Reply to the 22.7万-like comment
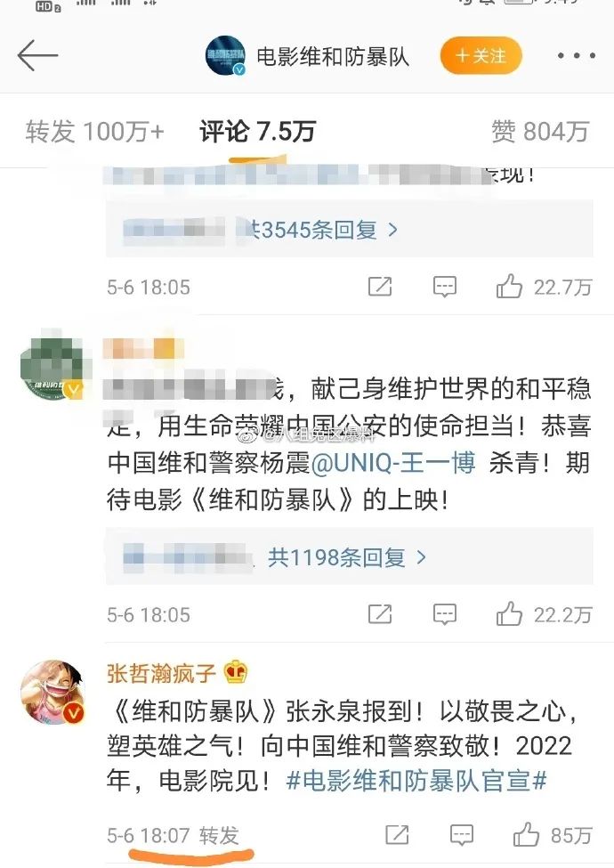The image size is (614, 868). (444, 287)
